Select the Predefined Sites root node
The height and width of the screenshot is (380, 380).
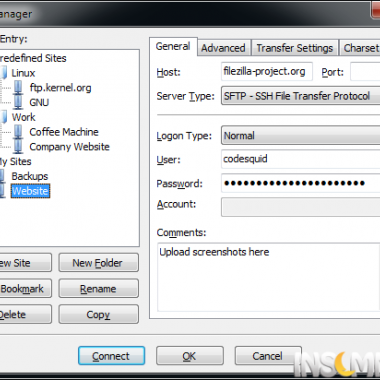33,58
